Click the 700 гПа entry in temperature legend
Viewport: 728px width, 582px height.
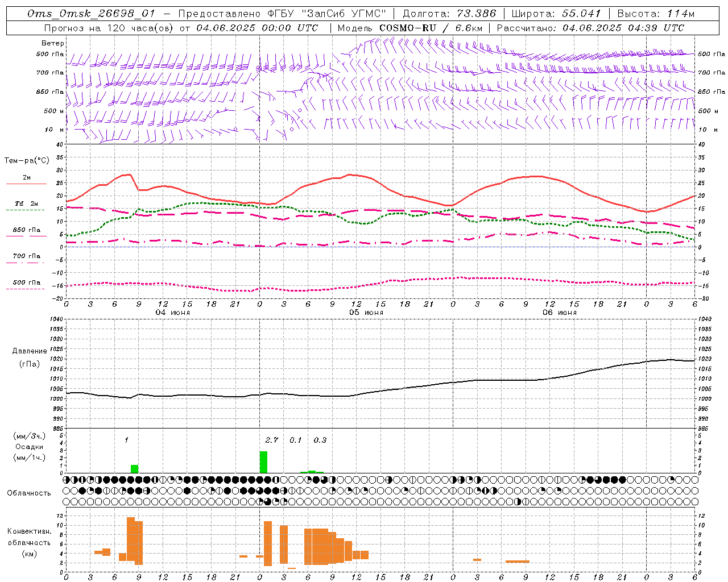pos(27,256)
